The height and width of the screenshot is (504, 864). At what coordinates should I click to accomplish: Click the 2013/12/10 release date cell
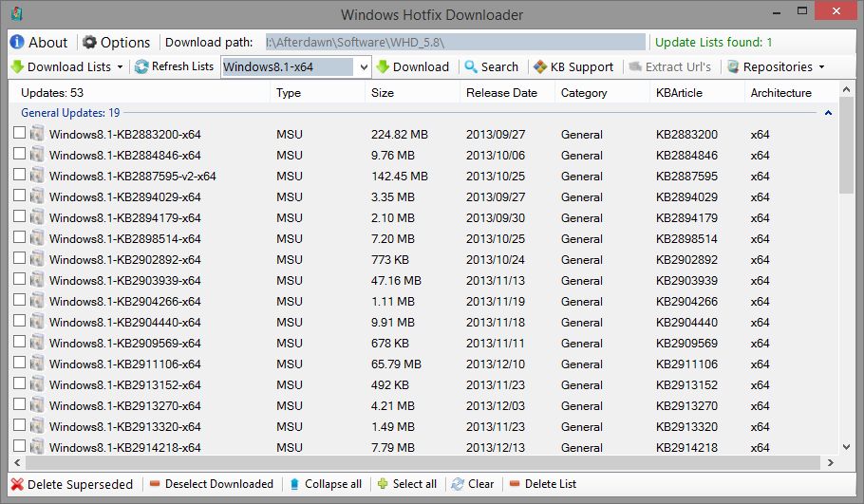496,364
